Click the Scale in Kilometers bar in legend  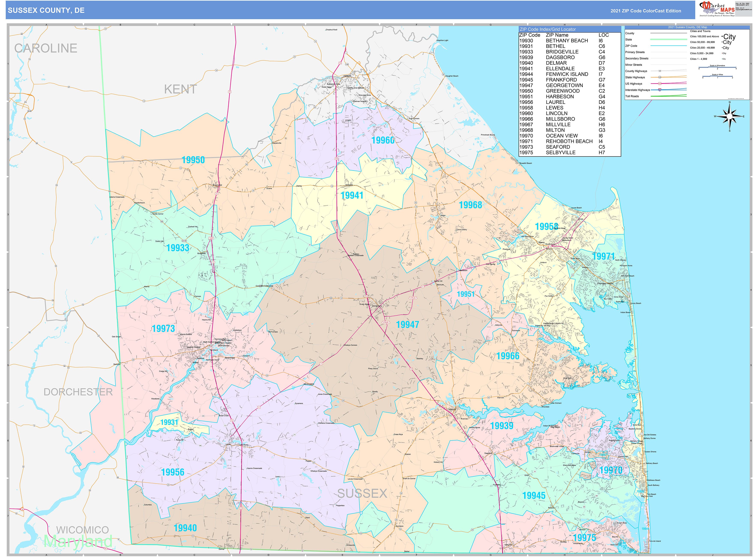(x=718, y=67)
